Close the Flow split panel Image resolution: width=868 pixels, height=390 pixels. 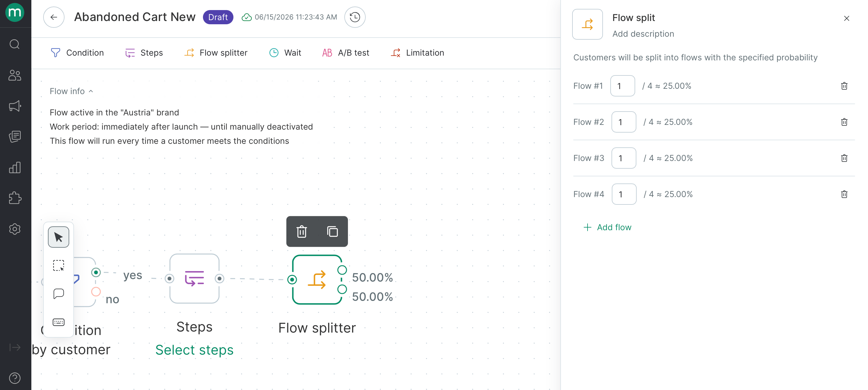coord(846,19)
